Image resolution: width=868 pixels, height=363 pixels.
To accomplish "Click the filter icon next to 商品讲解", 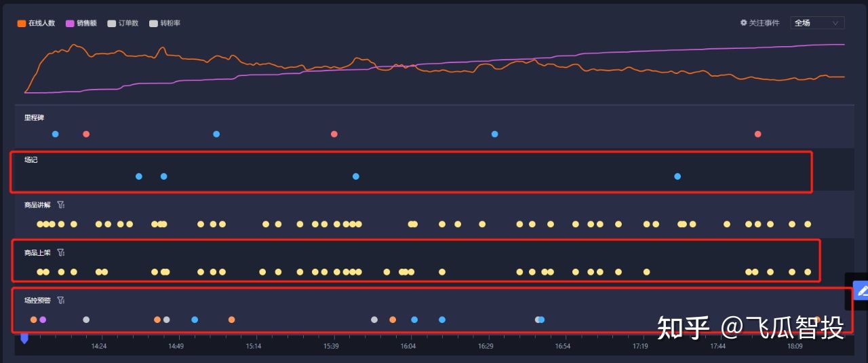I will [x=60, y=205].
